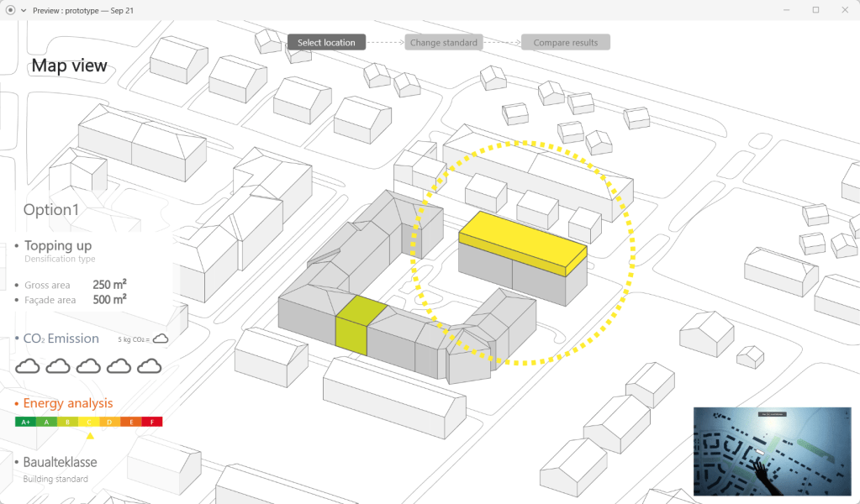This screenshot has width=860, height=504.
Task: Choose the F energy rating swatch
Action: click(x=152, y=422)
